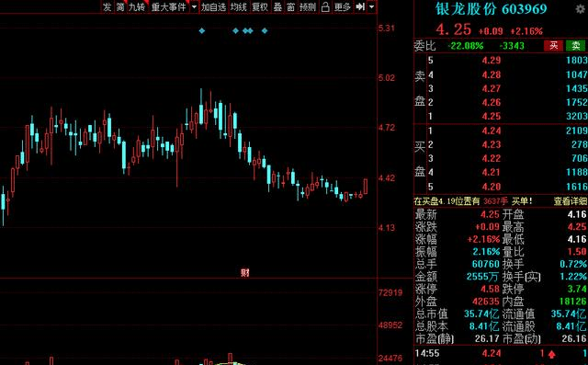Click the rightmost blue diamond event marker
The height and width of the screenshot is (365, 588).
point(265,30)
